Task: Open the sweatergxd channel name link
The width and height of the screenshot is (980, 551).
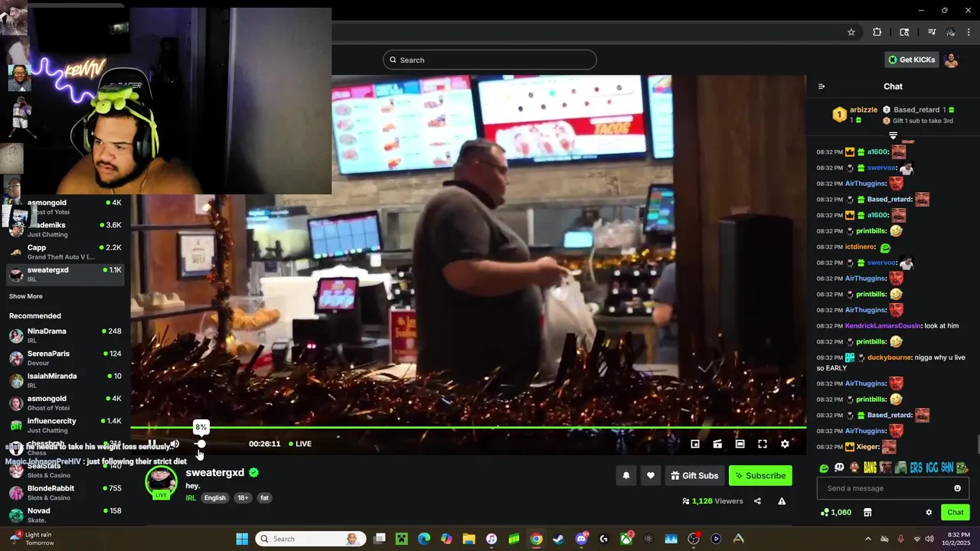Action: click(214, 473)
